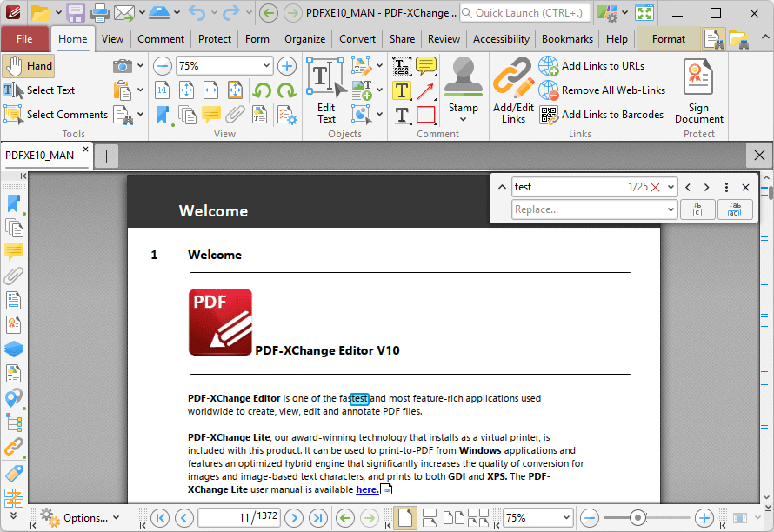Click Sign Document
The width and height of the screenshot is (774, 532).
[x=698, y=91]
